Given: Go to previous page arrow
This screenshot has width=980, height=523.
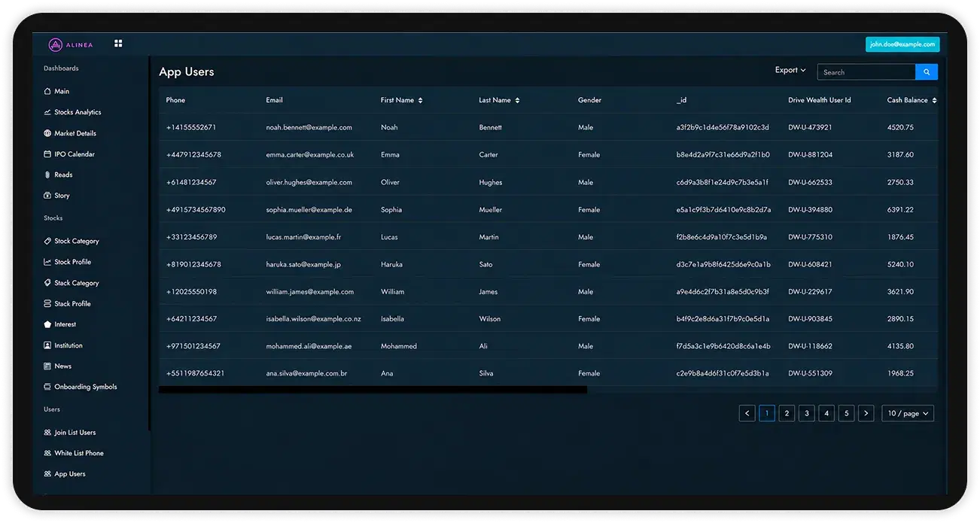Looking at the screenshot, I should click(x=747, y=413).
